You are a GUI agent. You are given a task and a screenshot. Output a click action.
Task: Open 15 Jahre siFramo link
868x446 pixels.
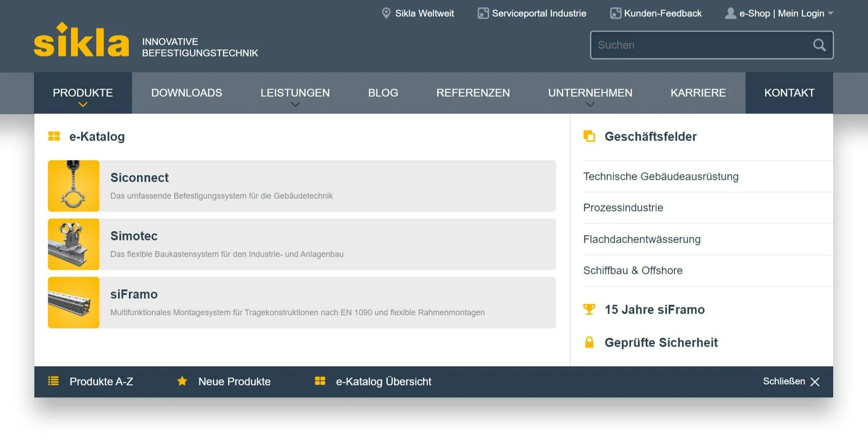tap(655, 310)
